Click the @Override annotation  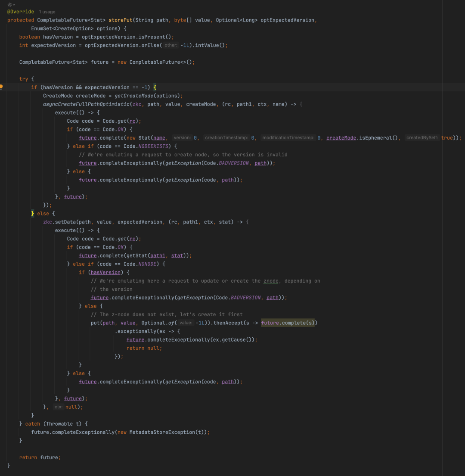pos(21,12)
